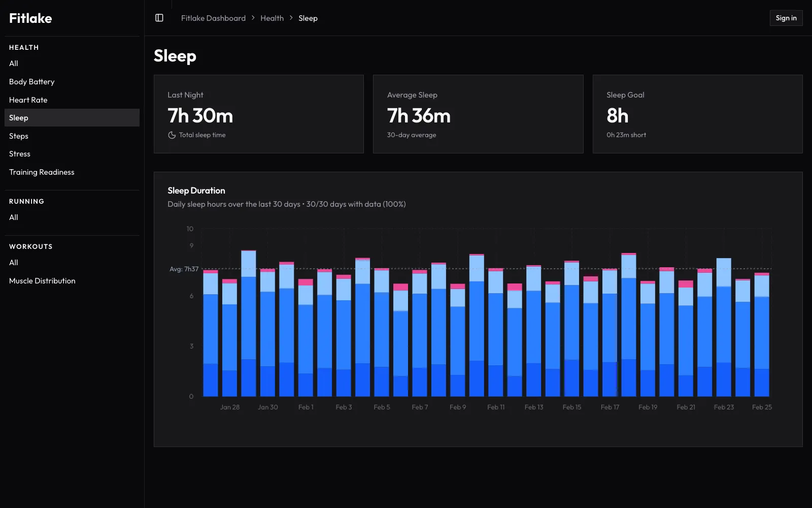Viewport: 812px width, 508px height.
Task: Click the HEALTH section heading
Action: [24, 47]
